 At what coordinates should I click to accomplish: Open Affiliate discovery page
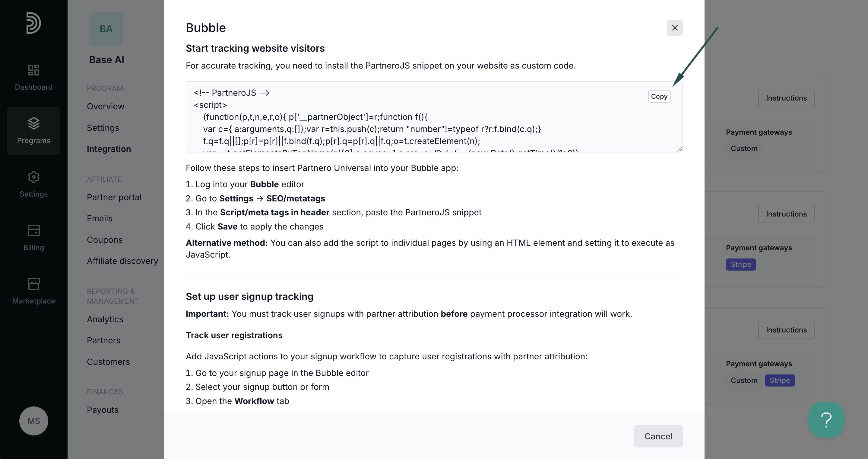point(122,261)
